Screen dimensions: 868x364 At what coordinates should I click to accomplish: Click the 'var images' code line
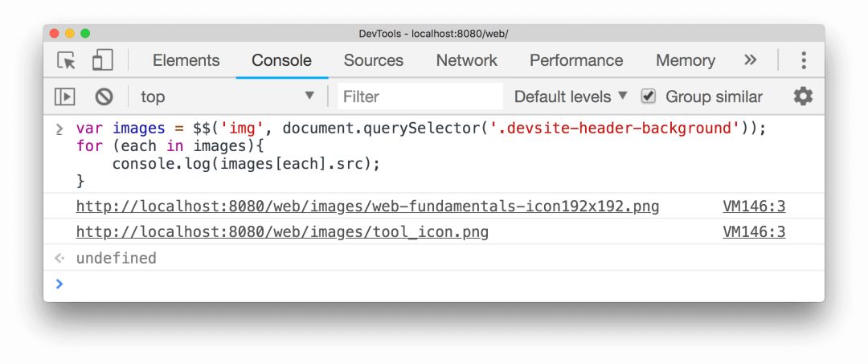[x=420, y=129]
